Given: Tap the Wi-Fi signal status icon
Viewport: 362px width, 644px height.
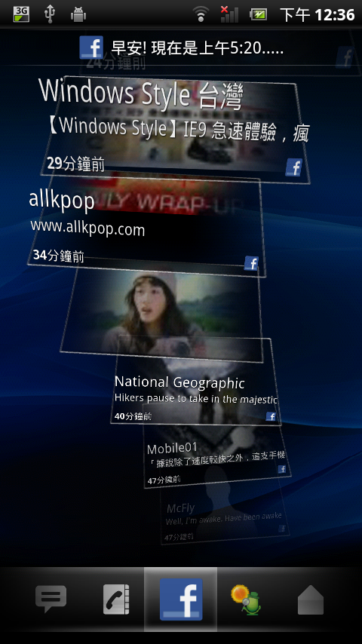Looking at the screenshot, I should click(x=201, y=15).
